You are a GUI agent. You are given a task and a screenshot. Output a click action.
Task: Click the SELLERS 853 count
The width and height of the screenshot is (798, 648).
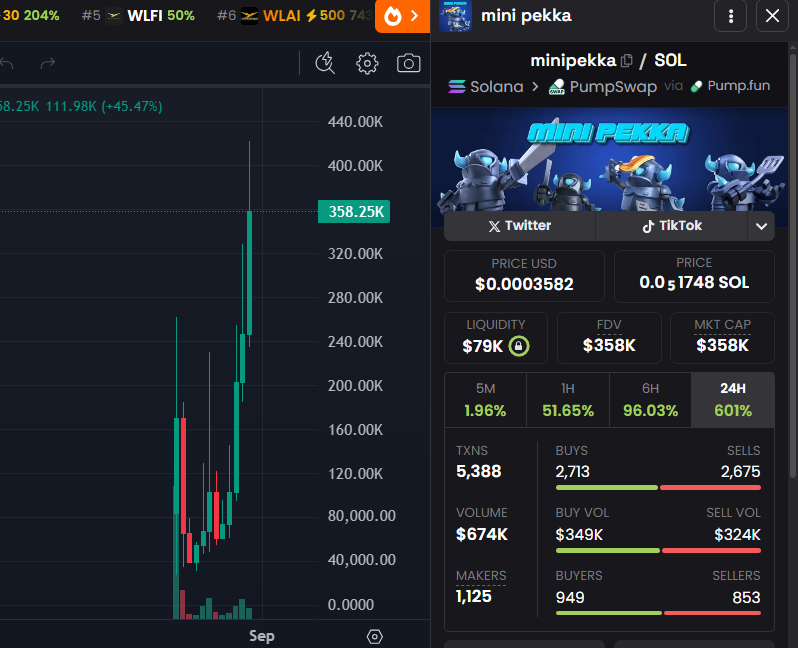pos(746,597)
